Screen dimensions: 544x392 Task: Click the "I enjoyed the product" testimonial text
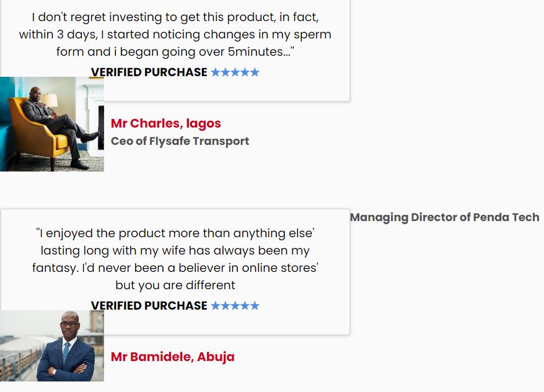tap(175, 259)
